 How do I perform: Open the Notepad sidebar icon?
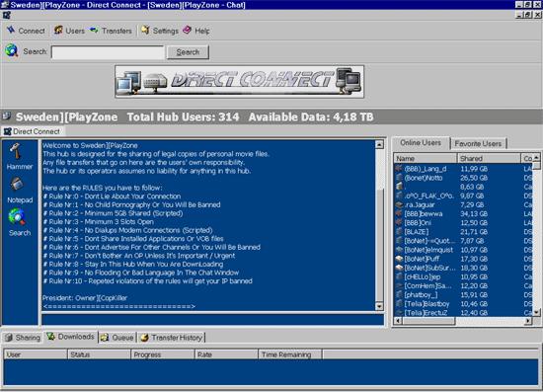pyautogui.click(x=17, y=185)
